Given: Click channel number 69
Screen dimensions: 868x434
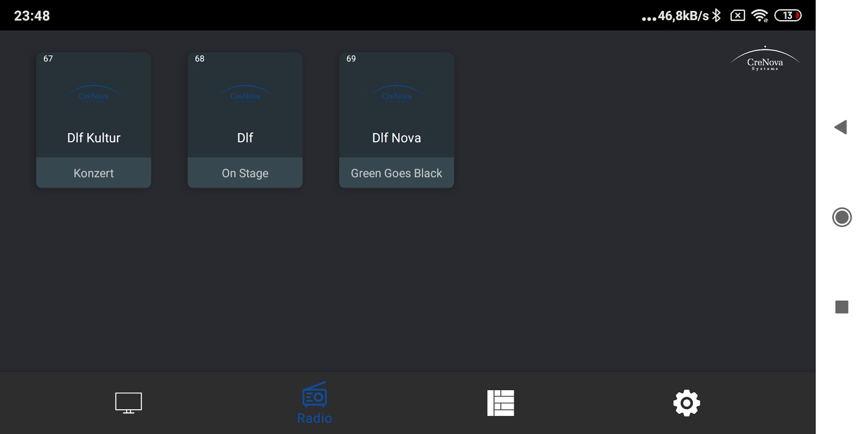Looking at the screenshot, I should (x=351, y=59).
